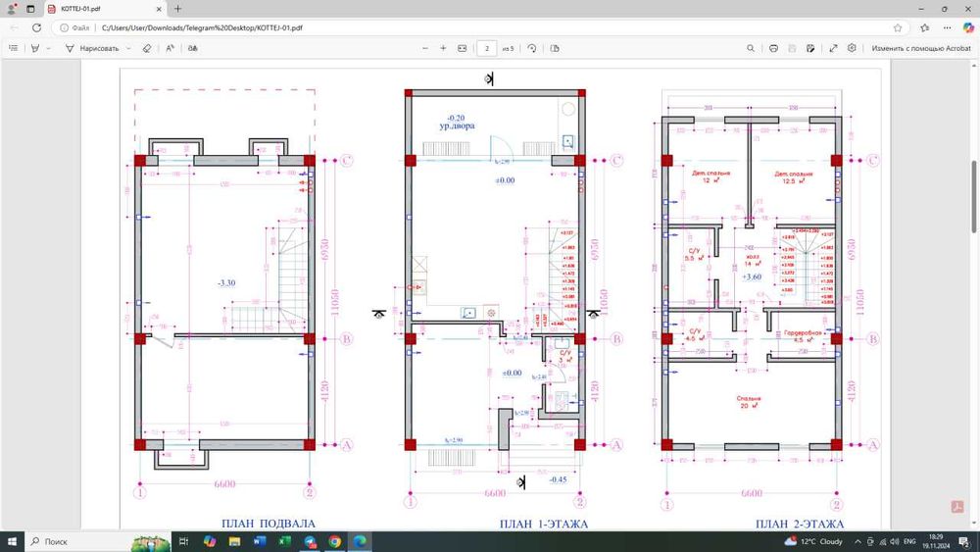The height and width of the screenshot is (552, 980).
Task: Open the PDF table of contents panel
Action: point(12,48)
